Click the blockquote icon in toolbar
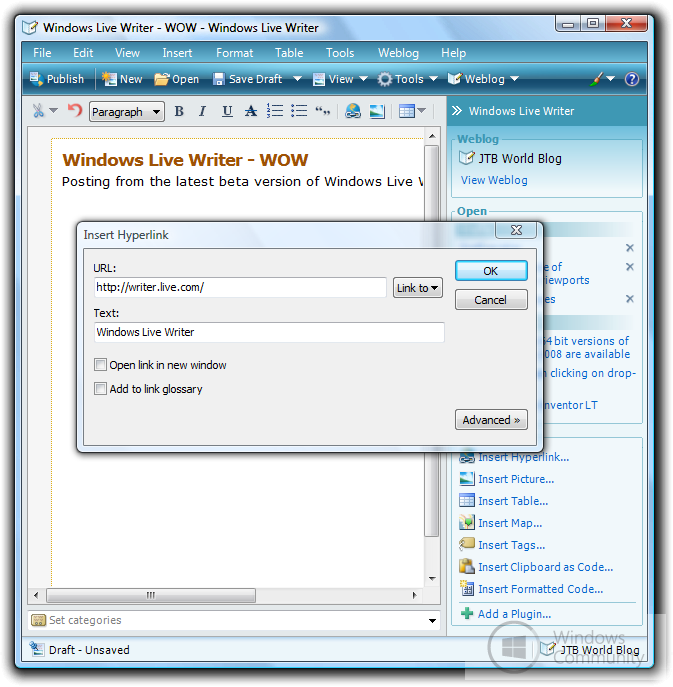673x687 pixels. pos(322,111)
